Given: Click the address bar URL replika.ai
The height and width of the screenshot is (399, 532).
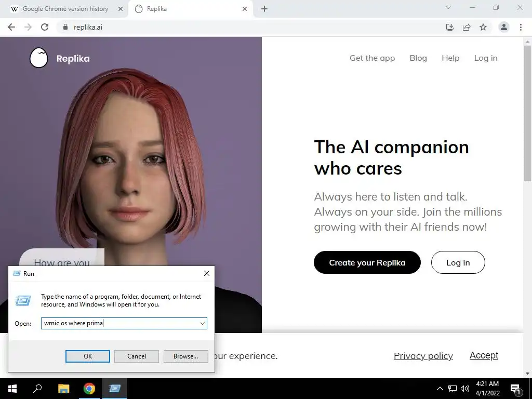Looking at the screenshot, I should click(88, 27).
